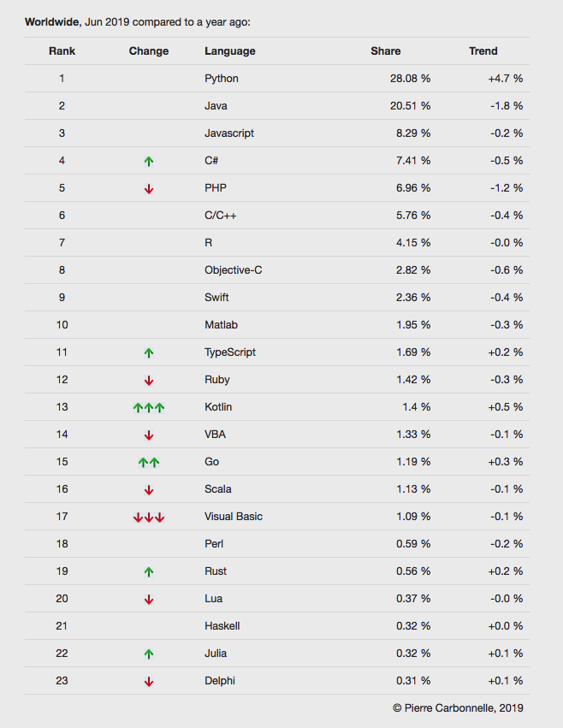563x728 pixels.
Task: Click the red down arrow beside Ruby
Action: [x=149, y=380]
